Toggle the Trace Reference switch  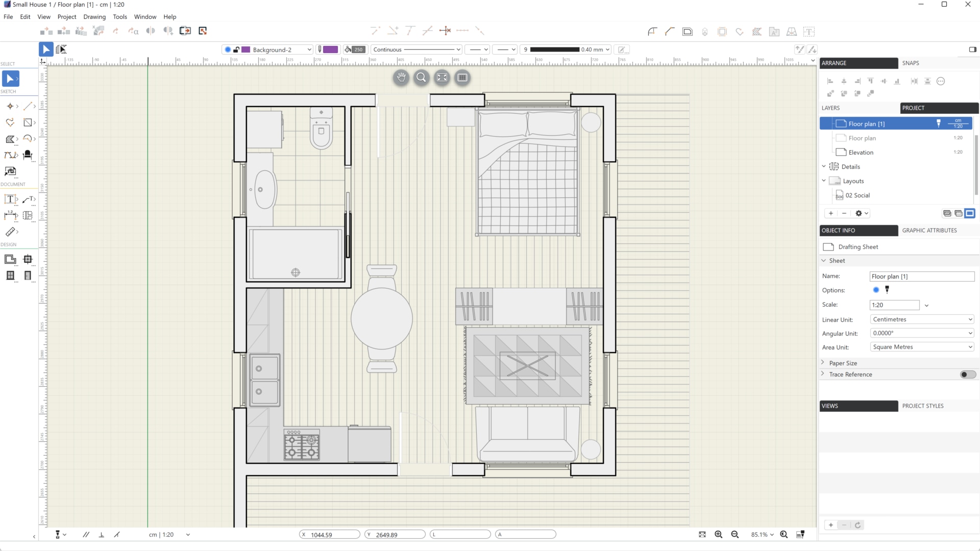click(967, 374)
